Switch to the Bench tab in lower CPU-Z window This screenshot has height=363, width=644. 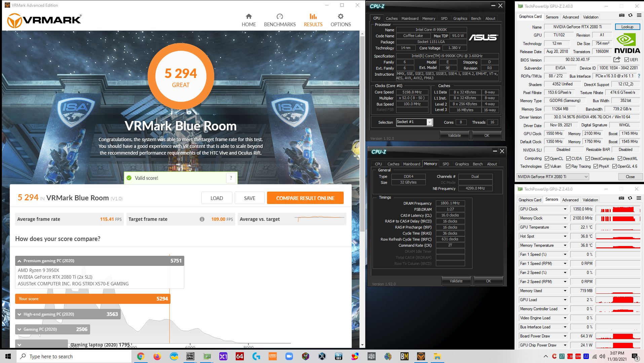point(478,164)
